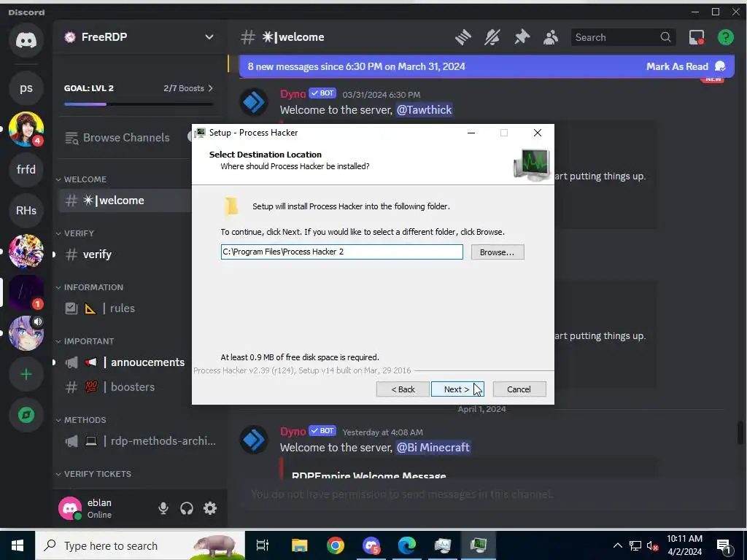
Task: Open Explore Discoverable Servers compass icon
Action: pos(26,415)
